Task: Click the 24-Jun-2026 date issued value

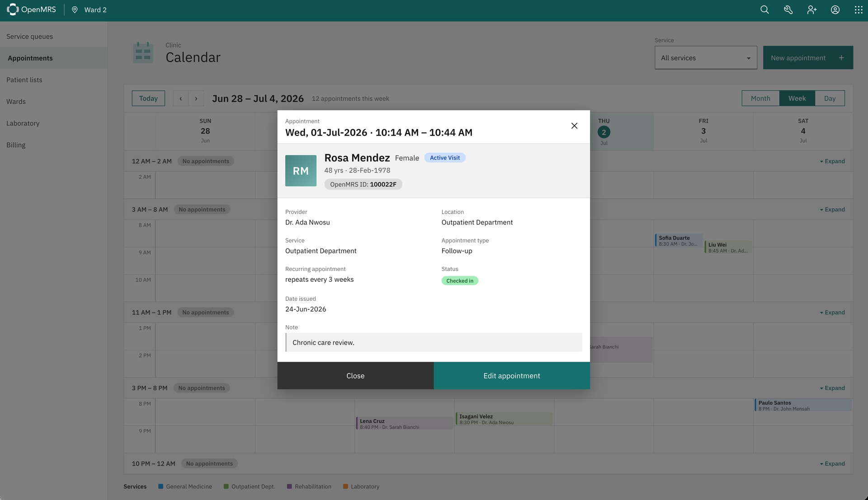Action: pos(306,309)
